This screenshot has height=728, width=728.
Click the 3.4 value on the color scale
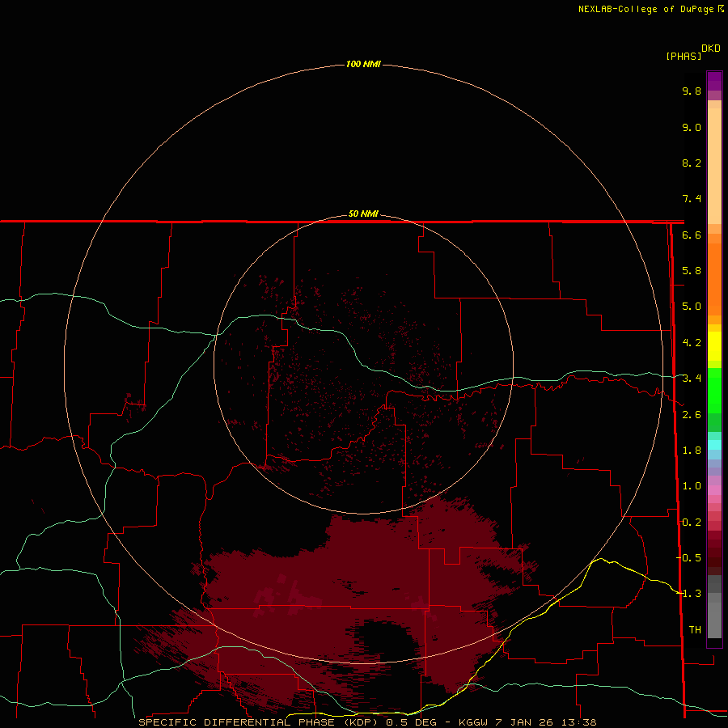click(x=692, y=379)
